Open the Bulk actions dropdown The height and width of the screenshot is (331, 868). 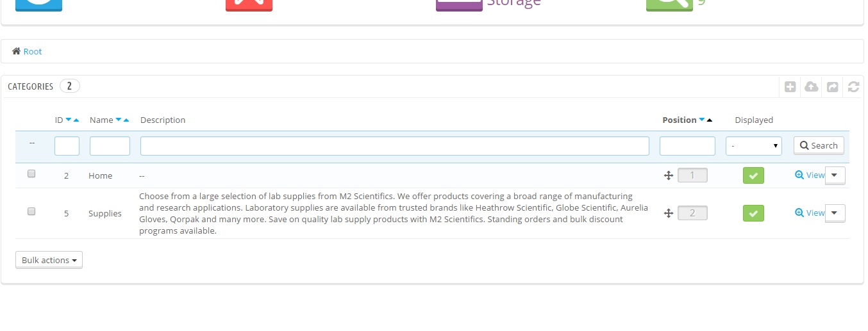click(x=49, y=260)
